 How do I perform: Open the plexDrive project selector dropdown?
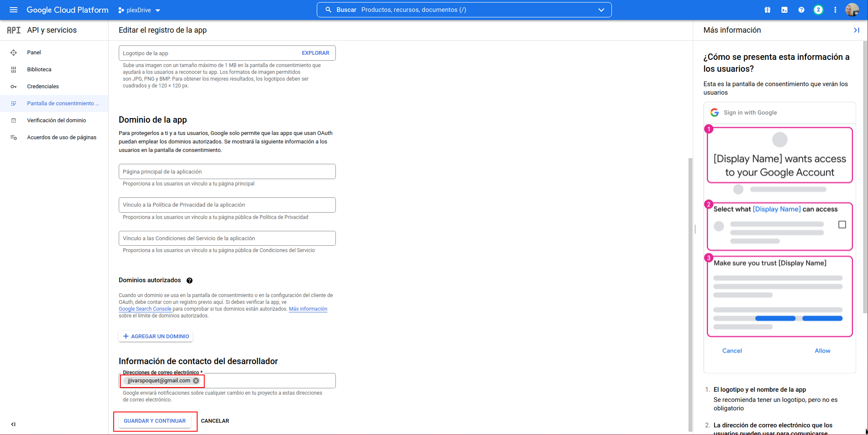pyautogui.click(x=139, y=10)
